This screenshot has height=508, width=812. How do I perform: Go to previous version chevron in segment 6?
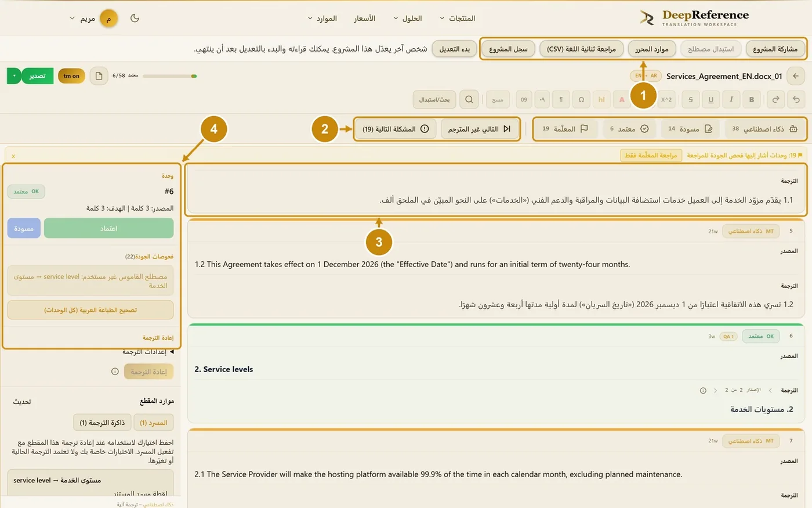[770, 391]
